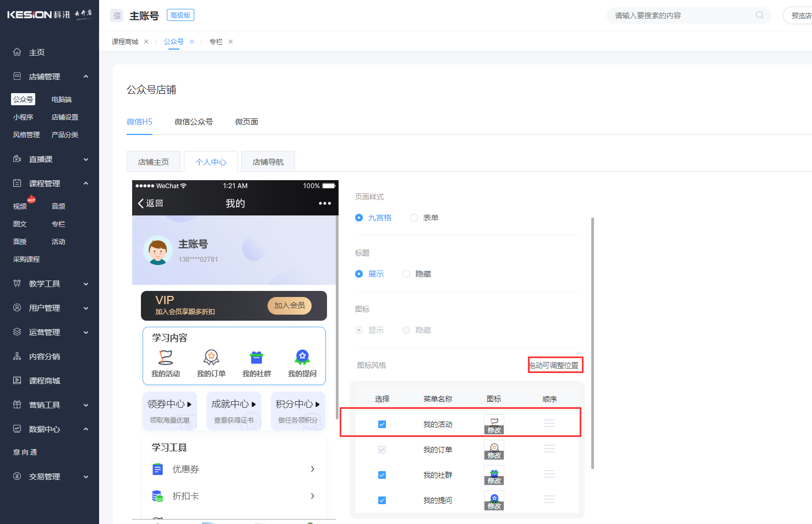Image resolution: width=812 pixels, height=524 pixels.
Task: Open 营销工具 via its gift icon
Action: [x=16, y=404]
